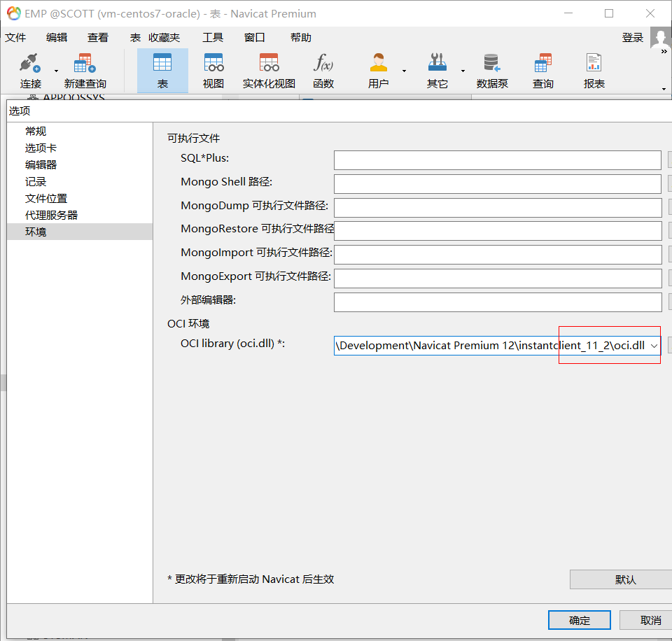Open the Query (查询) list icon
Image resolution: width=672 pixels, height=641 pixels.
pyautogui.click(x=543, y=64)
